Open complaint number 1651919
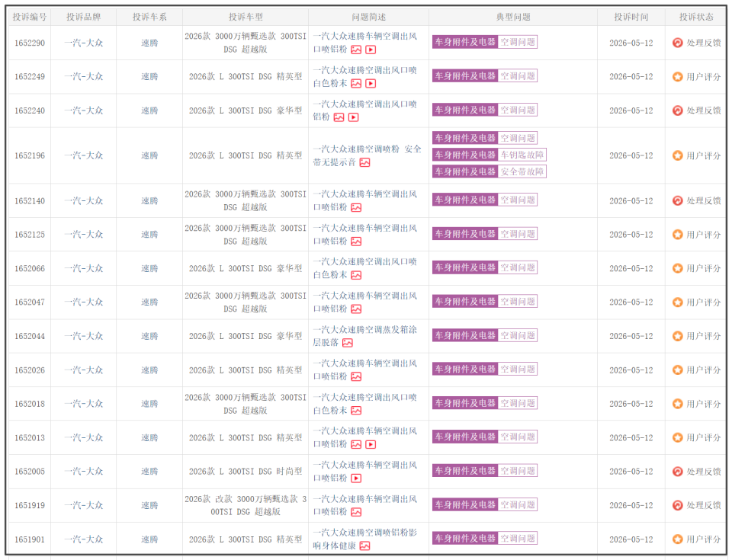 point(30,505)
